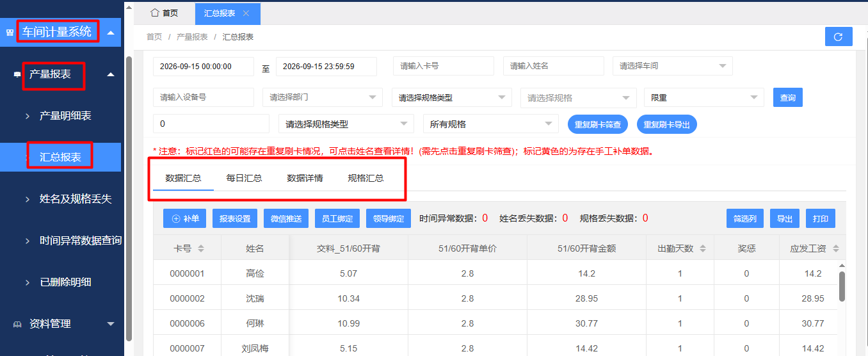Click the 补单 button
868x356 pixels.
click(185, 218)
